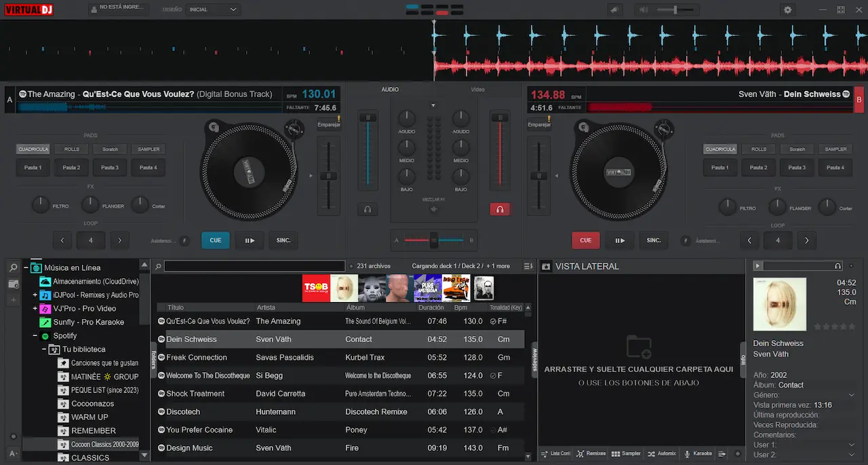
Task: Collapse the Música en Línea tree node
Action: (x=26, y=268)
